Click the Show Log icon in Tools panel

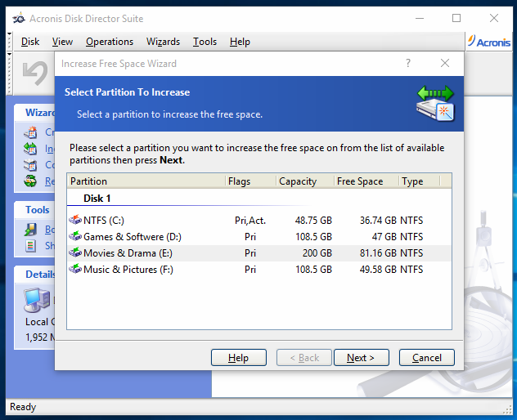(x=30, y=246)
